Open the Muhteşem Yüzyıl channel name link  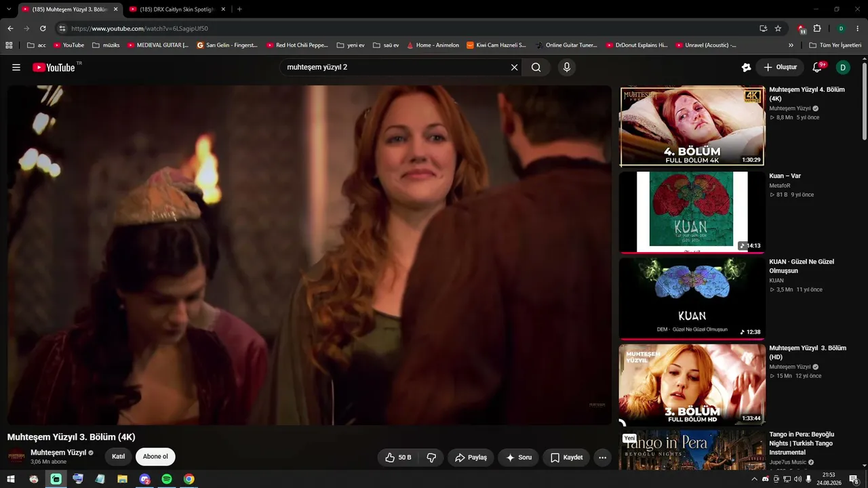click(58, 453)
